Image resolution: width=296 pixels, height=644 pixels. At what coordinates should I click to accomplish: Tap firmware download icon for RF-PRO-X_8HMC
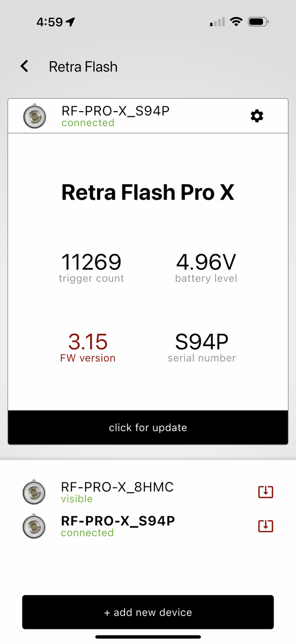[x=266, y=492]
